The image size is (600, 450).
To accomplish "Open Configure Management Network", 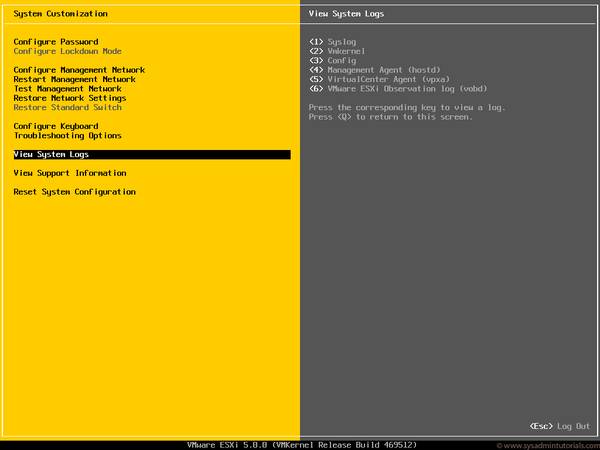I will pos(79,70).
